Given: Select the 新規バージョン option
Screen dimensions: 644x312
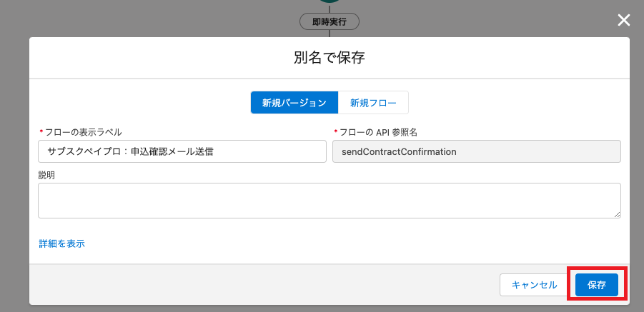Looking at the screenshot, I should click(x=294, y=103).
